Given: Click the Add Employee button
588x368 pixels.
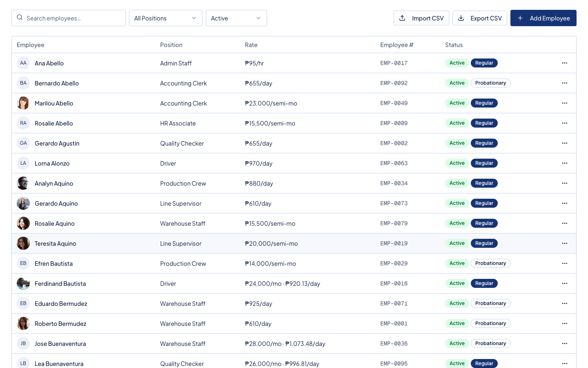Looking at the screenshot, I should 543,18.
